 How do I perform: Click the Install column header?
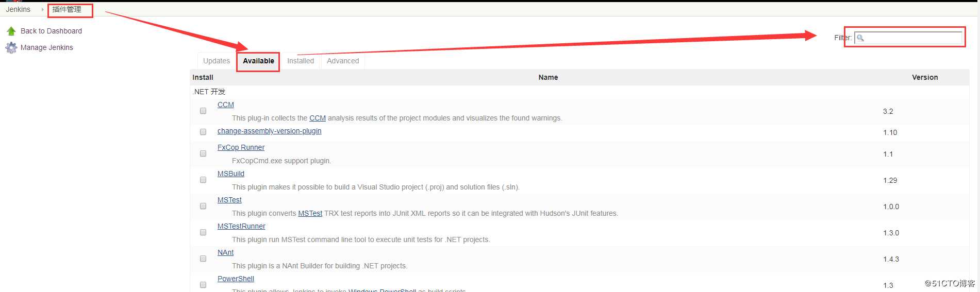(x=203, y=77)
